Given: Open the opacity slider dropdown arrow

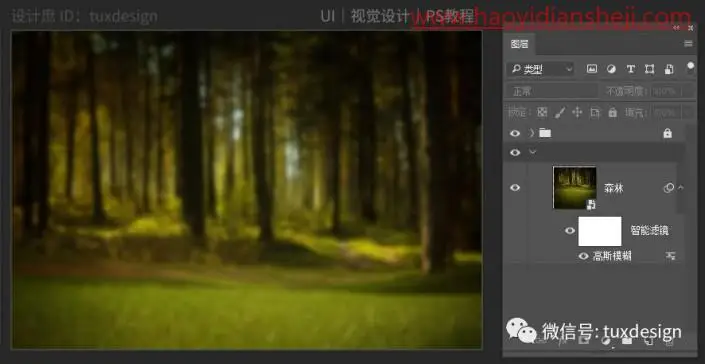Looking at the screenshot, I should [x=688, y=91].
